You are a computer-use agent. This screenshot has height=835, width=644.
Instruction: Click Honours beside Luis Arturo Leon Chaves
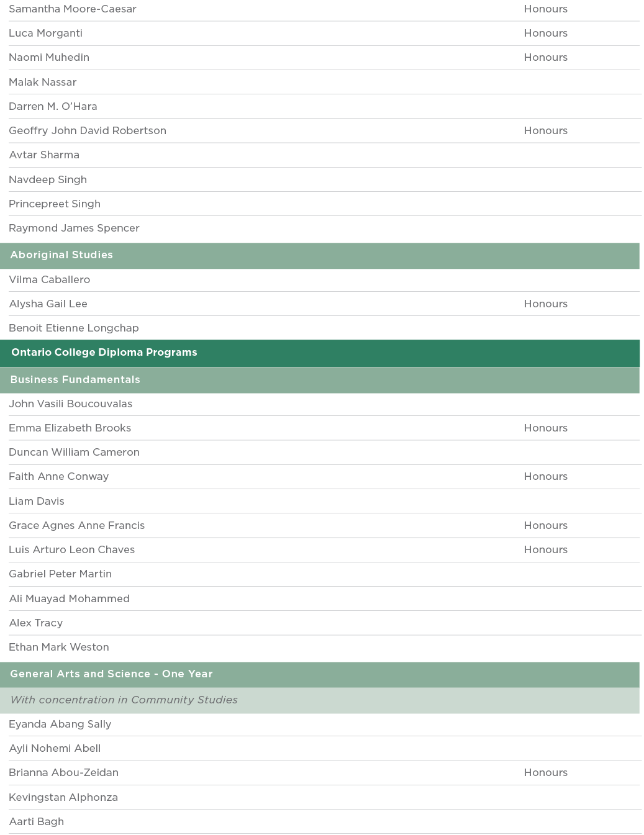pyautogui.click(x=545, y=550)
